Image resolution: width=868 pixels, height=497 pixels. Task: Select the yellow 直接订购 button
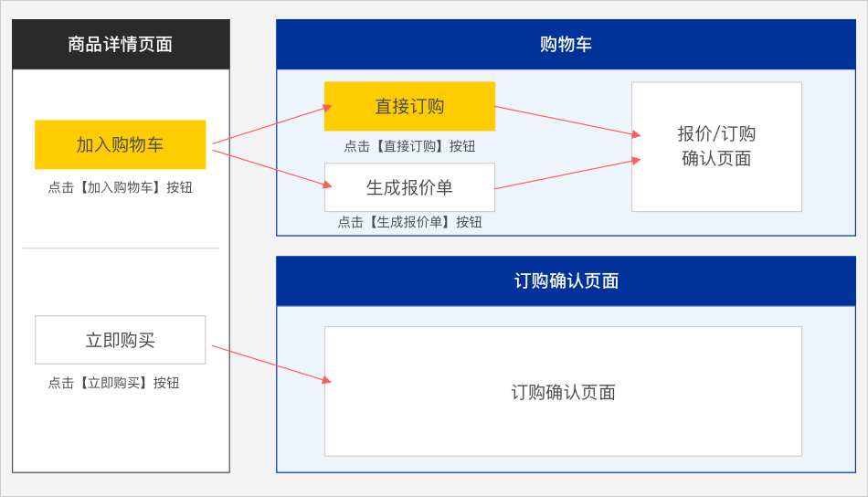[409, 106]
